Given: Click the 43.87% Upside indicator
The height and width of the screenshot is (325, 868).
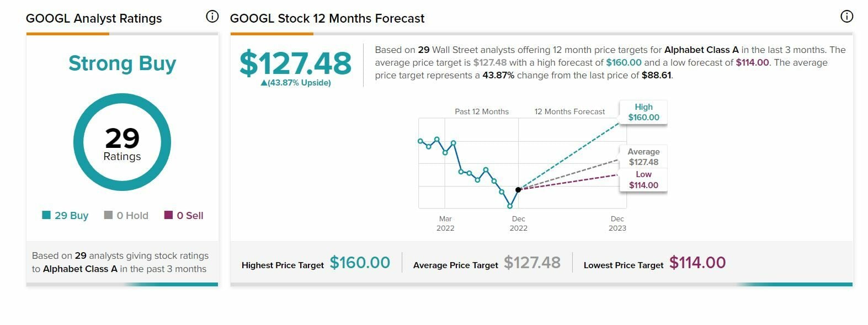Looking at the screenshot, I should (296, 83).
